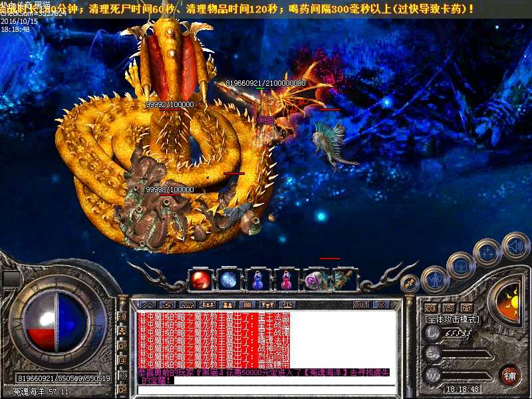The image size is (532, 399).
Task: Use the red orb in the first quick slot
Action: click(201, 280)
